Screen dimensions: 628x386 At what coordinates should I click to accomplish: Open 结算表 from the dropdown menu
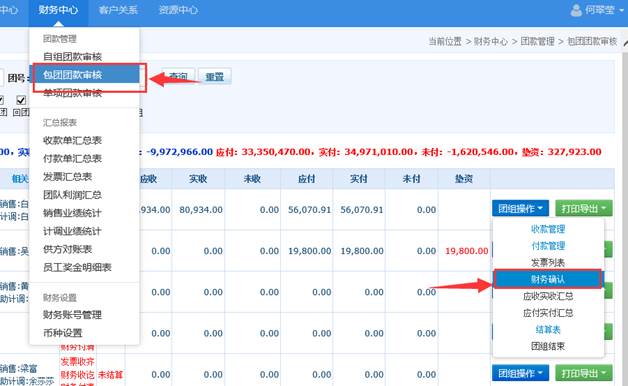point(548,330)
